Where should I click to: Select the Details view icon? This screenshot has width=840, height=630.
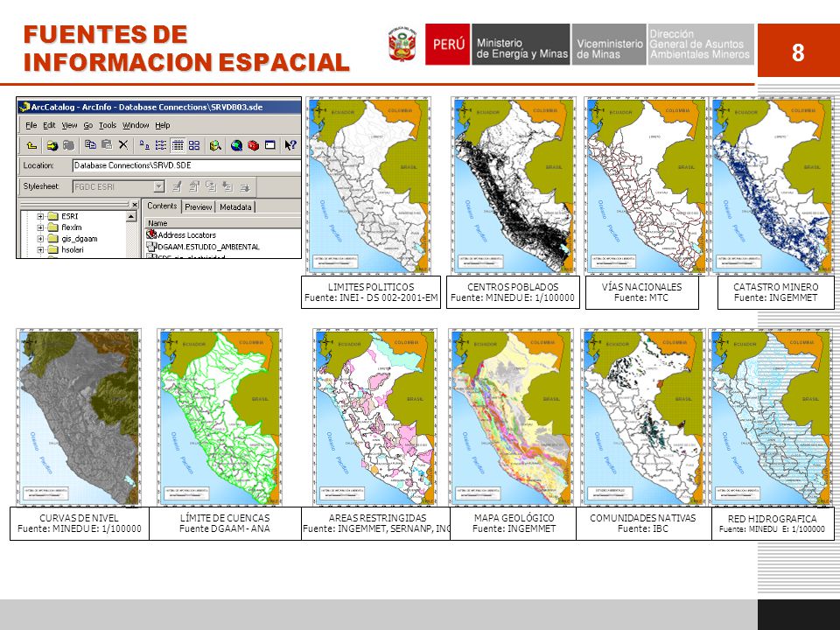(178, 144)
